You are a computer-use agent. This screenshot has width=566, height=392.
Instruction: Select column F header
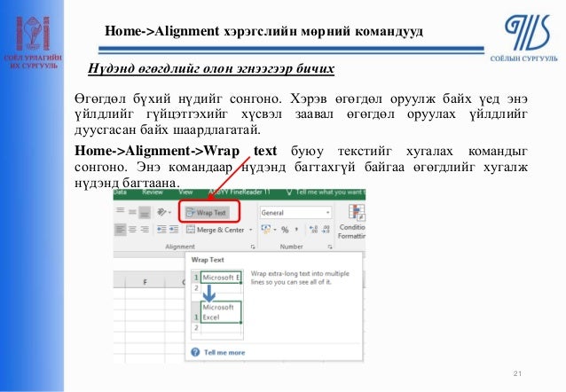click(145, 282)
